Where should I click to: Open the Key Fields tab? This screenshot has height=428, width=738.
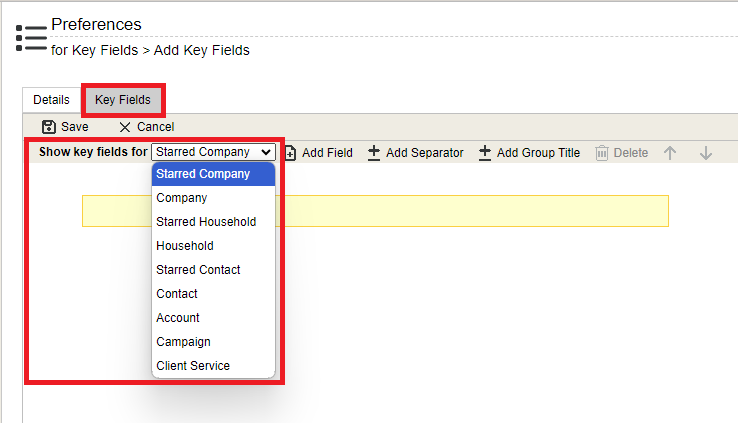123,100
